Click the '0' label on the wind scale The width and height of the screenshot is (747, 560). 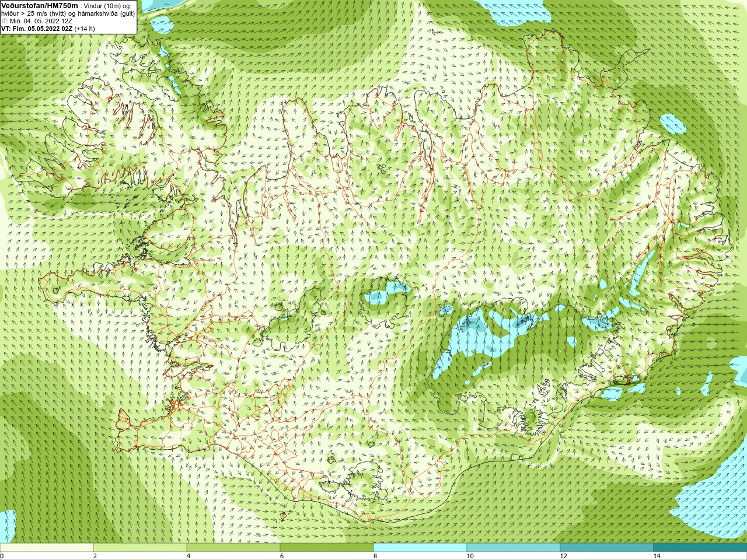pos(2,556)
